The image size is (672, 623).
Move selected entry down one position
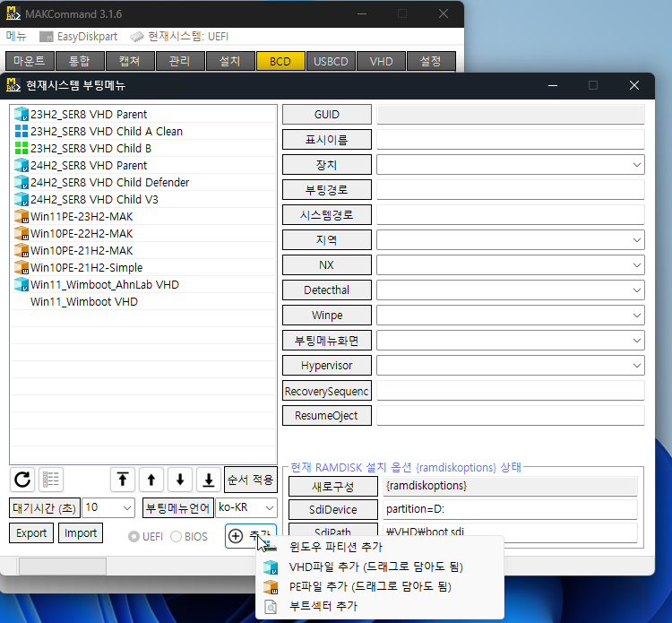pos(180,480)
